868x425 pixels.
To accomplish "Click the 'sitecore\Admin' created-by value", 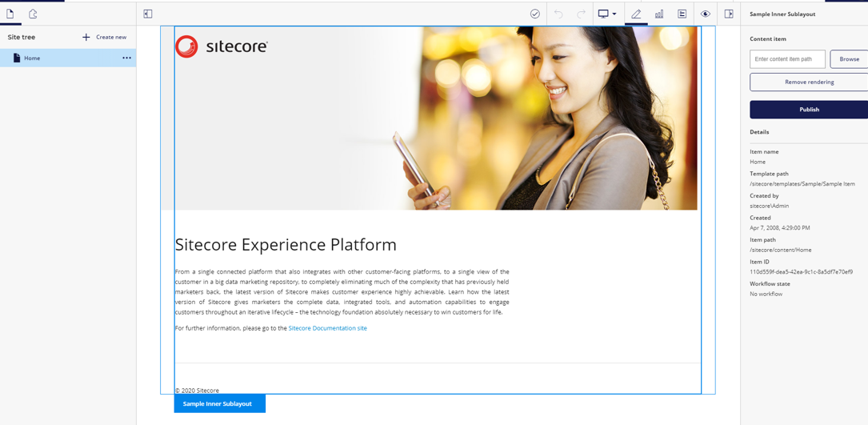I will click(x=770, y=206).
